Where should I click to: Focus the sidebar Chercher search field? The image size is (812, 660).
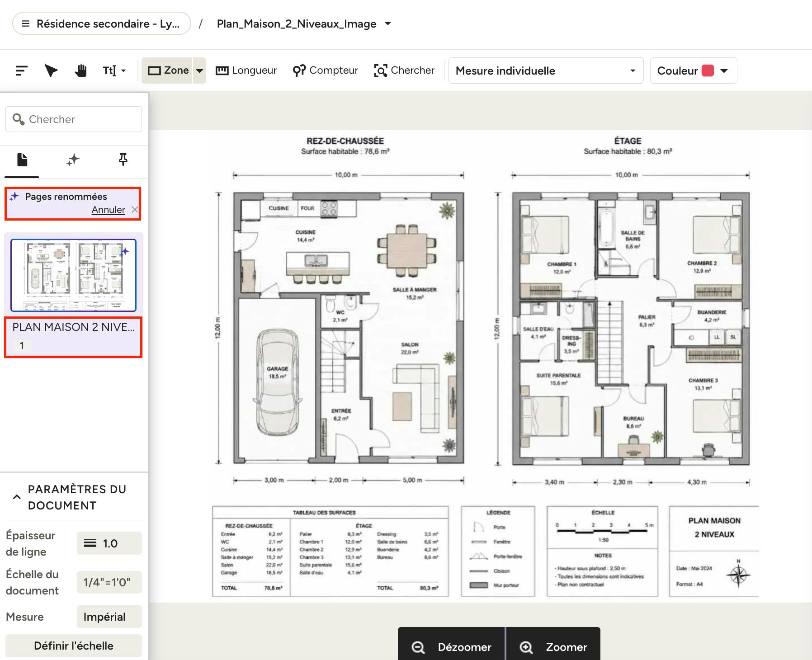[x=74, y=119]
